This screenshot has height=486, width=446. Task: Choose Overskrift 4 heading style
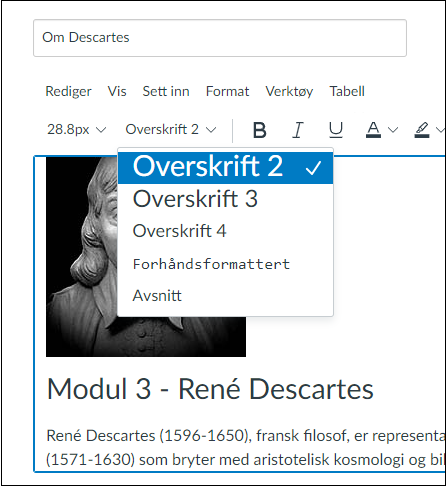click(x=226, y=231)
